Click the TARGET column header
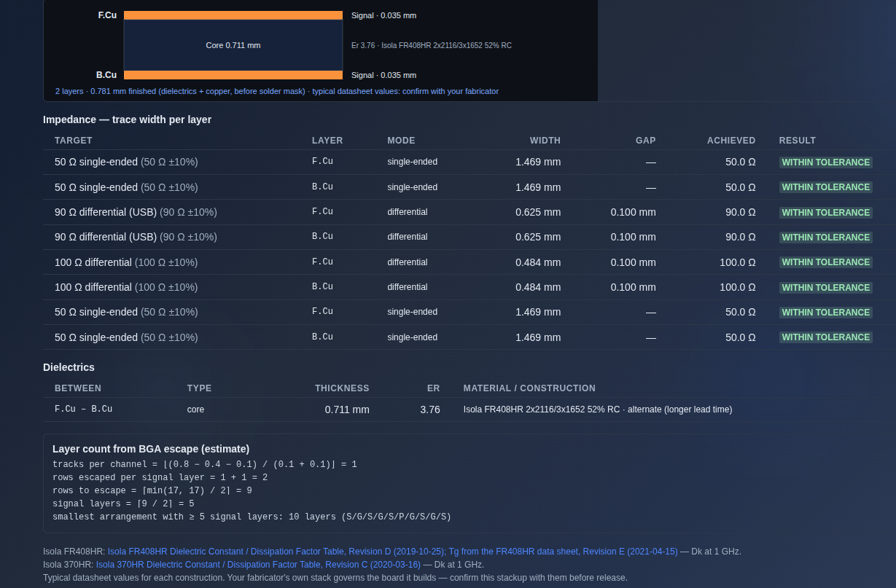The height and width of the screenshot is (588, 896). 74,141
